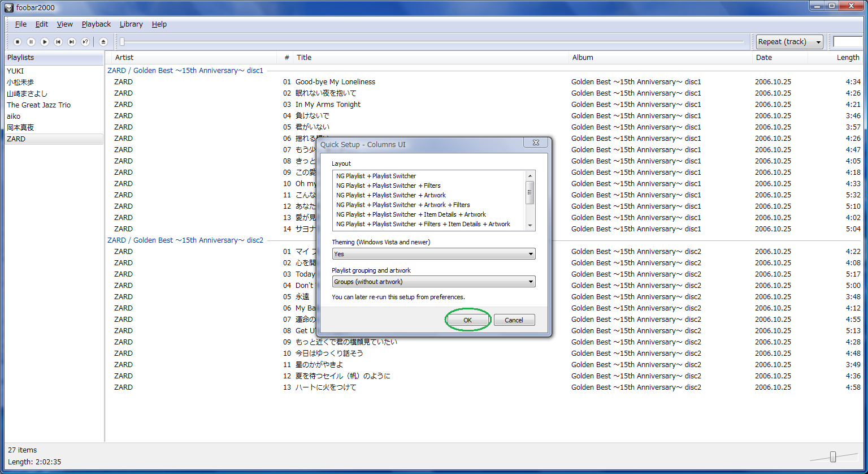The width and height of the screenshot is (868, 474).
Task: Click the Length column header
Action: 836,58
